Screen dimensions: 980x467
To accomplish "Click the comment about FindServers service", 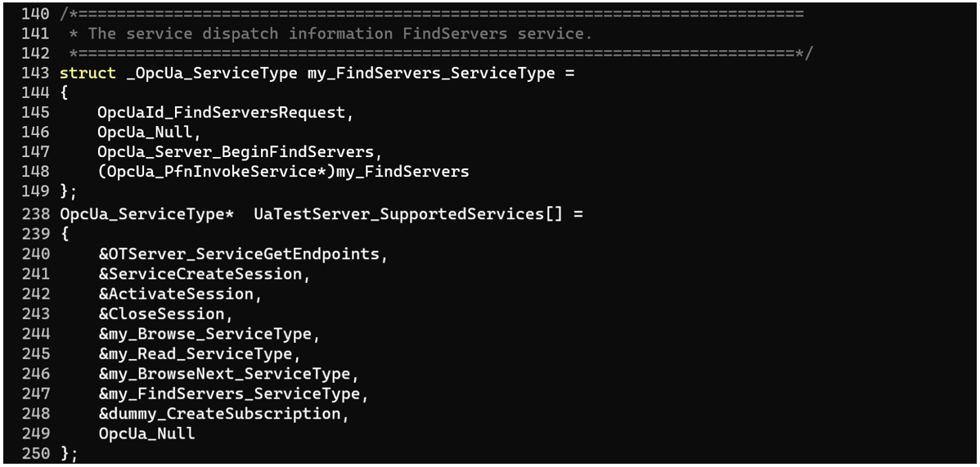I will point(339,34).
